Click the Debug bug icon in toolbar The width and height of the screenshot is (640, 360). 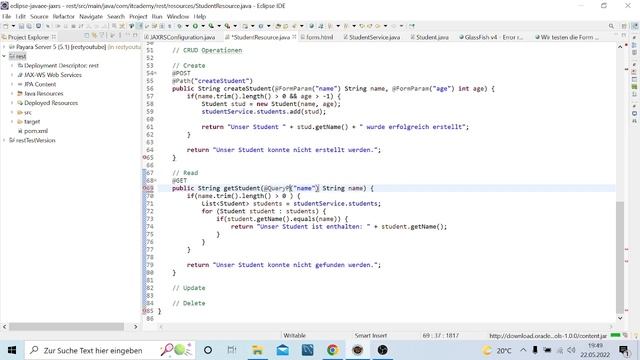pyautogui.click(x=179, y=26)
